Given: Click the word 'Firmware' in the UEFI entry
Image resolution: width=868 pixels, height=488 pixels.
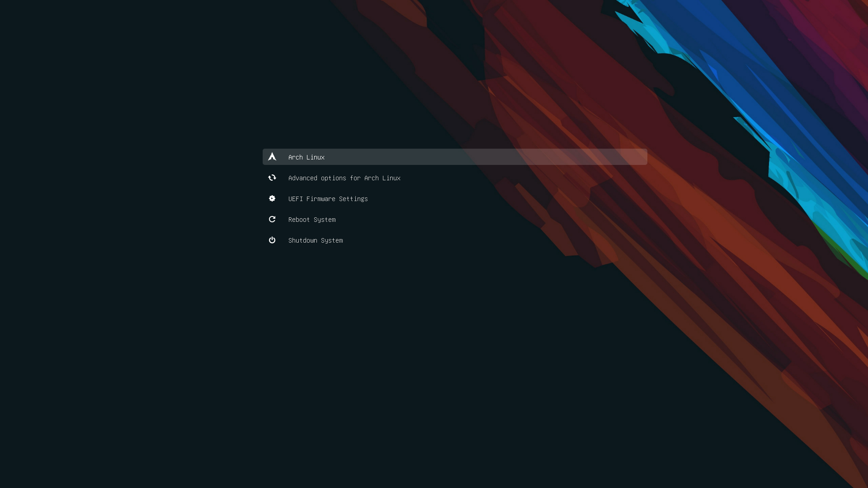Looking at the screenshot, I should pyautogui.click(x=321, y=199).
